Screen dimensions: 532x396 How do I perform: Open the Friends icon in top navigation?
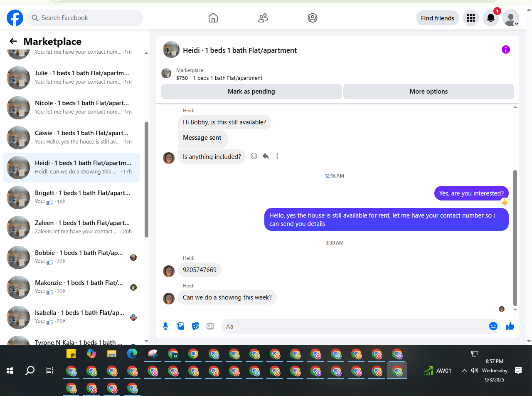click(x=263, y=18)
